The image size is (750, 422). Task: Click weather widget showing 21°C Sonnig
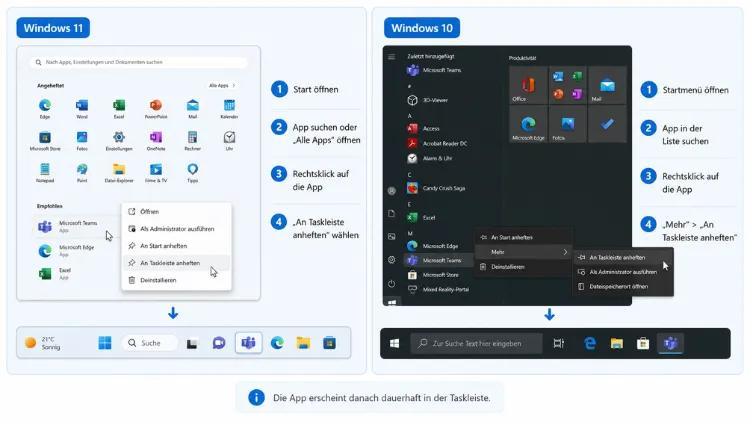click(43, 343)
